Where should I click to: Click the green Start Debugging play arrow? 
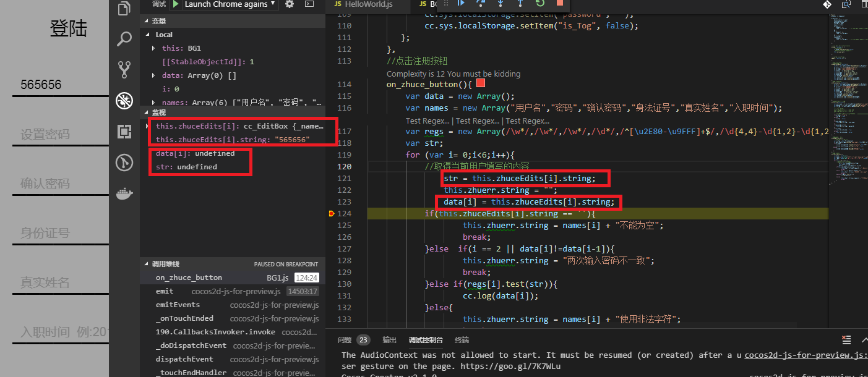coord(176,4)
